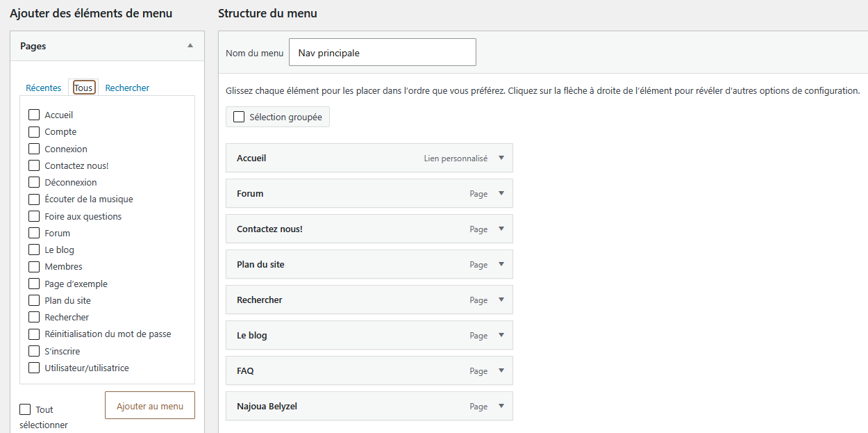Tick the Connexion checkbox

34,149
